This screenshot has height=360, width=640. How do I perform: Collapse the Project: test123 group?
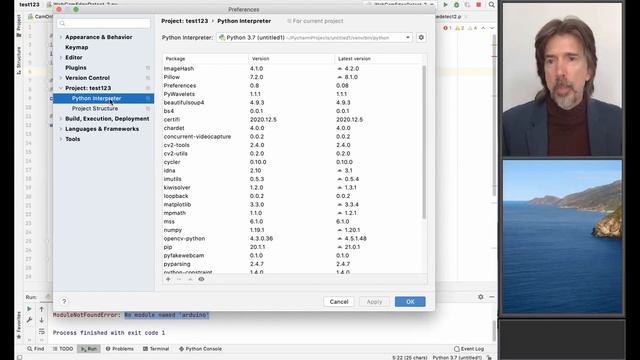(61, 88)
